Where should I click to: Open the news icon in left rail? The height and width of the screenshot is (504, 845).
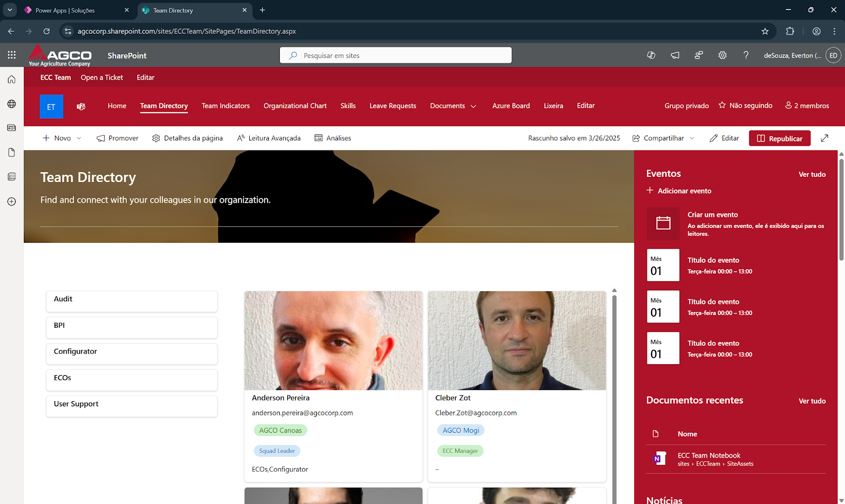tap(12, 128)
